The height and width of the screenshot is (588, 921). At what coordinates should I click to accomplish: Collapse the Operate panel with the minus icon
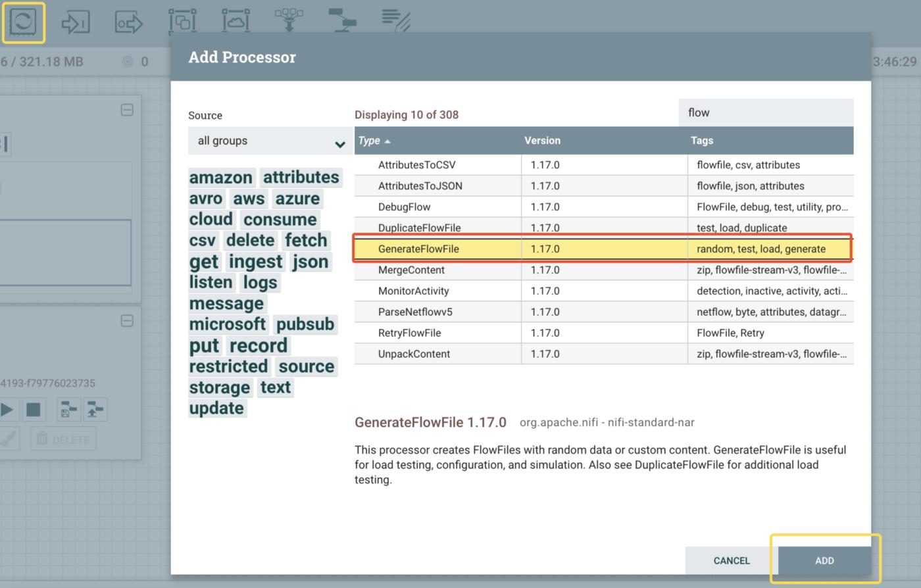click(127, 320)
